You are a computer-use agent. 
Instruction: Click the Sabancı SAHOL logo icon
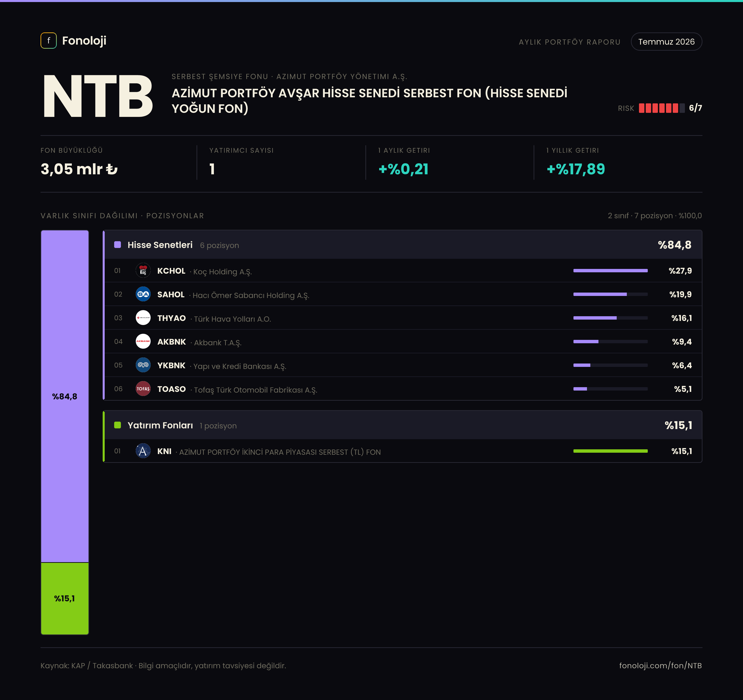[x=143, y=294]
